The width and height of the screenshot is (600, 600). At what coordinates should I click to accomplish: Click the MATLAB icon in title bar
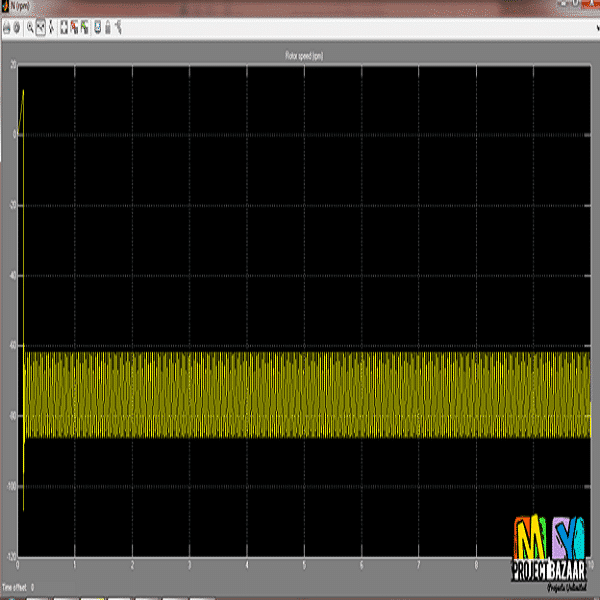tap(5, 7)
